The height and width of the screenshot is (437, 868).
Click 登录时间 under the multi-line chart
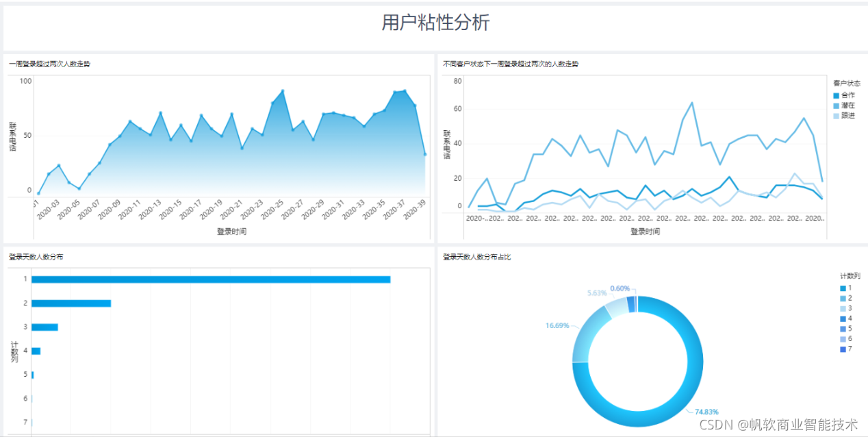click(x=645, y=232)
